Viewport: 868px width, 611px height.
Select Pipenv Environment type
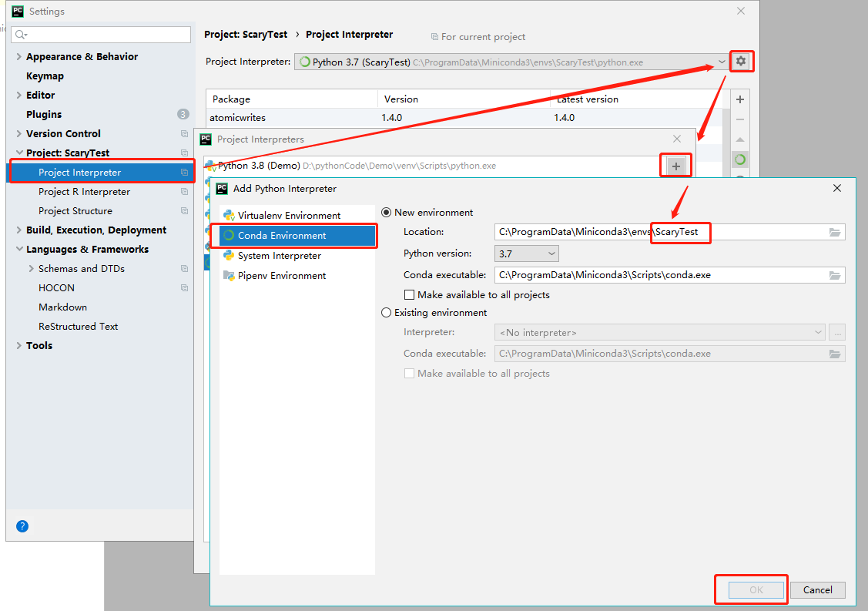tap(297, 275)
